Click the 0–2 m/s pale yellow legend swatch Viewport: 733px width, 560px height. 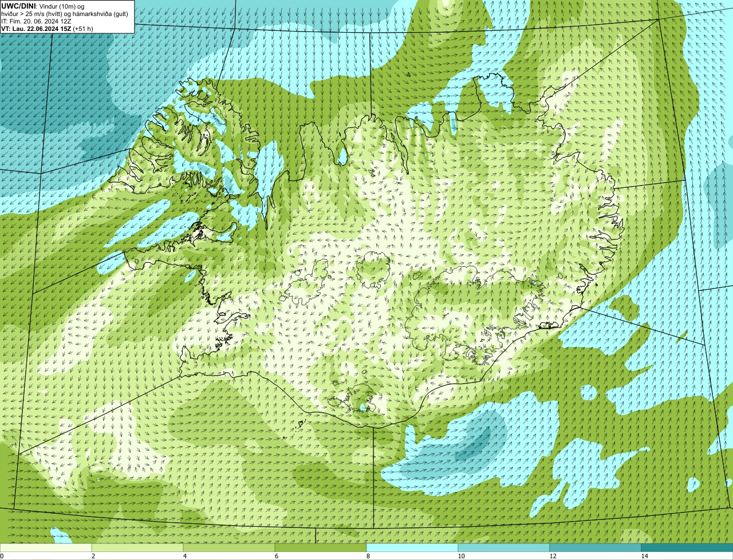point(46,547)
